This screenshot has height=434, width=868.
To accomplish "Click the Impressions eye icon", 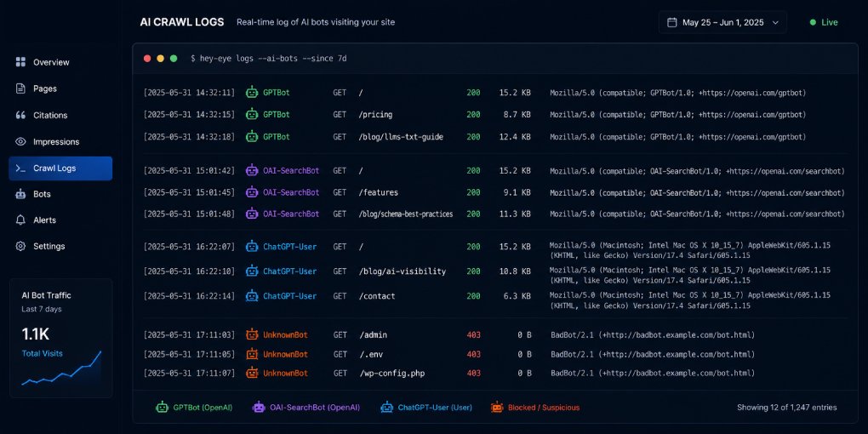I will tap(20, 142).
